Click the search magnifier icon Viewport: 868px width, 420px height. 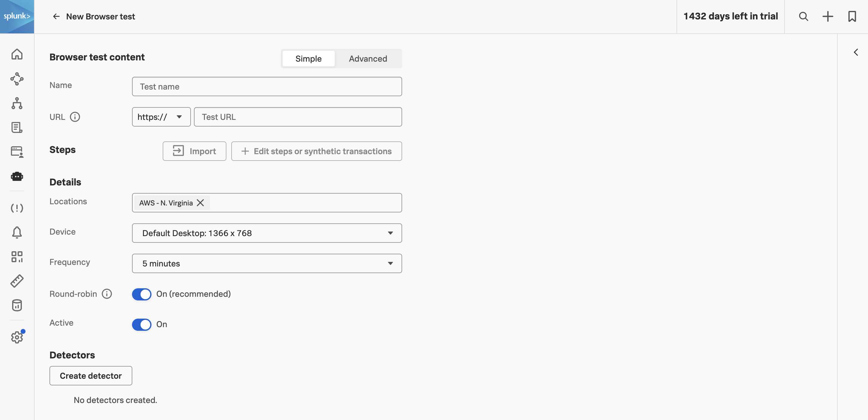(x=803, y=16)
